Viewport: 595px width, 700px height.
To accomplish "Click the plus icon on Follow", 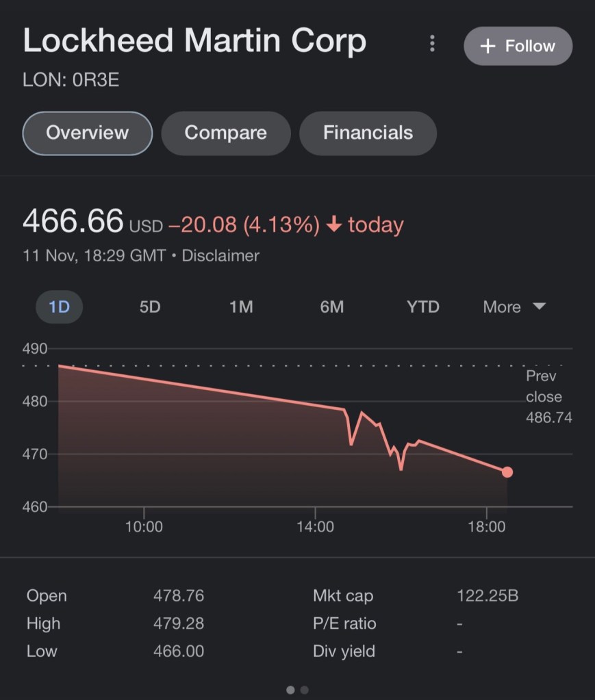I will coord(488,46).
